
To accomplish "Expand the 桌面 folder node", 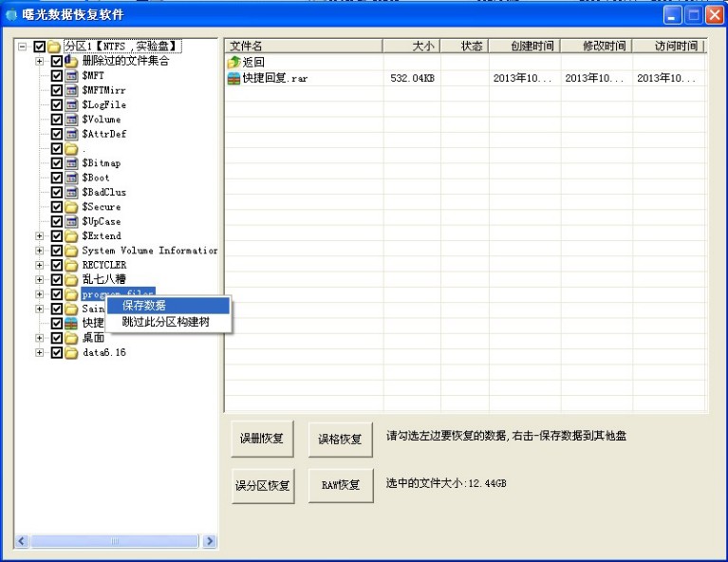I will tap(40, 338).
